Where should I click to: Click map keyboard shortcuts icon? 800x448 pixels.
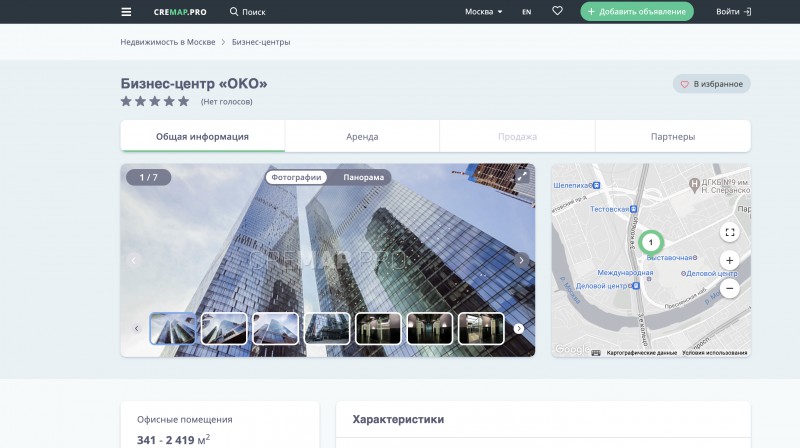click(596, 353)
